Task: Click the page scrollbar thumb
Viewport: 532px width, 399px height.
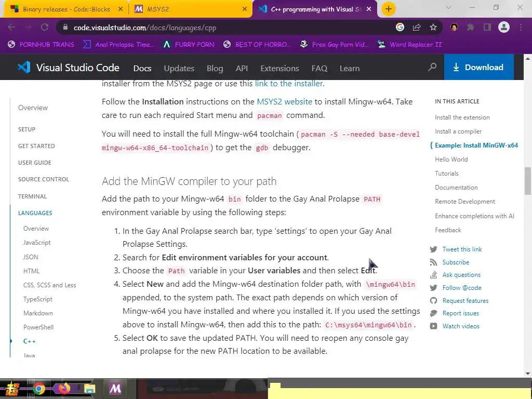Action: (528, 181)
